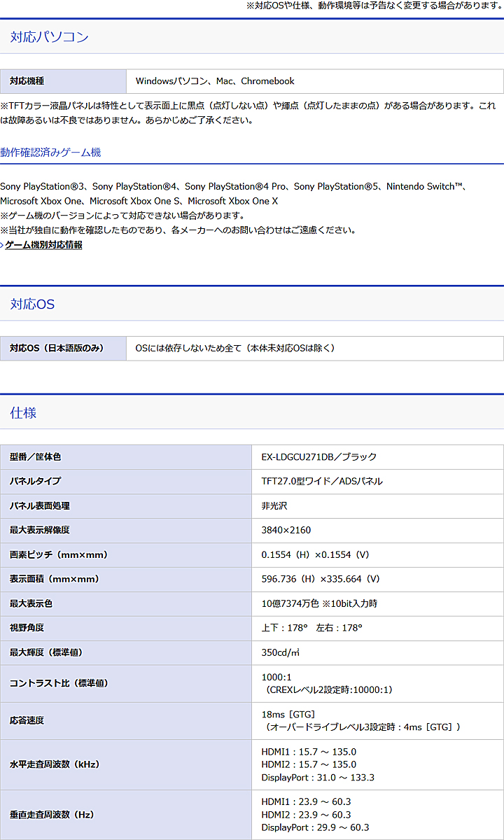
Task: Click the note about 対応OSや仕様 changes
Action: click(x=374, y=5)
